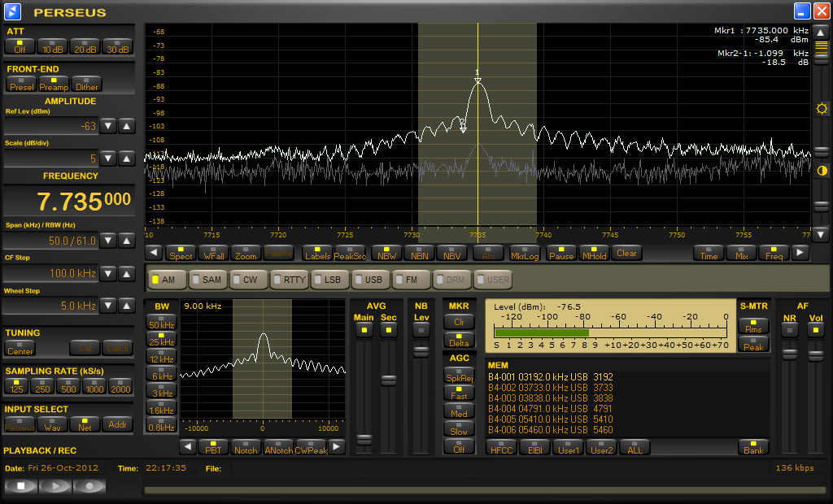Select 25 kHz bandwidth filter
The height and width of the screenshot is (504, 833).
click(x=162, y=339)
